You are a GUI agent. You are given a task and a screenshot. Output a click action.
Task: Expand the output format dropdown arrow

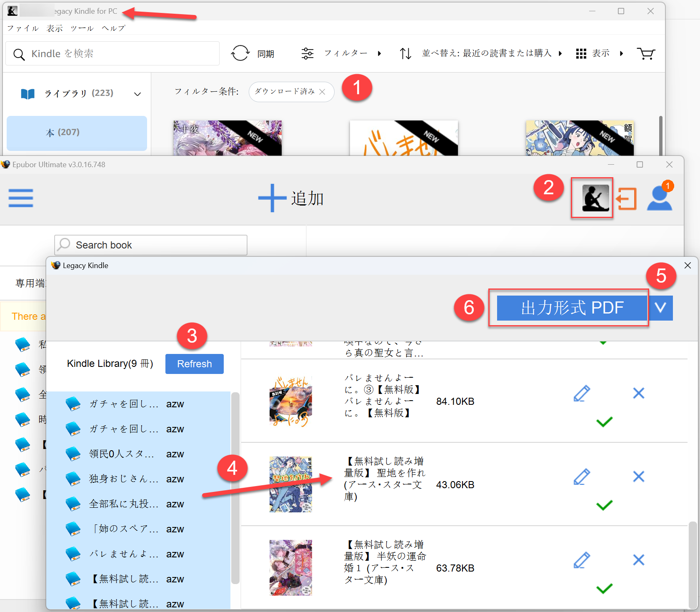pyautogui.click(x=660, y=308)
